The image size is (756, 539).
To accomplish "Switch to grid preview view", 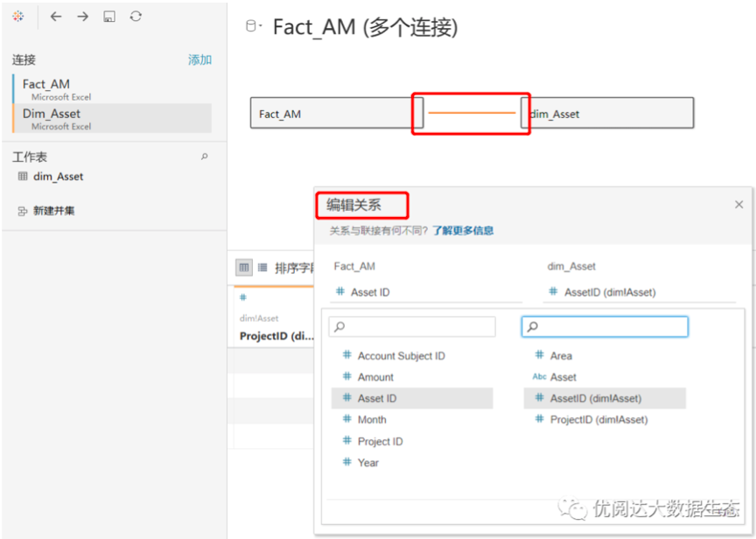I will [x=244, y=267].
